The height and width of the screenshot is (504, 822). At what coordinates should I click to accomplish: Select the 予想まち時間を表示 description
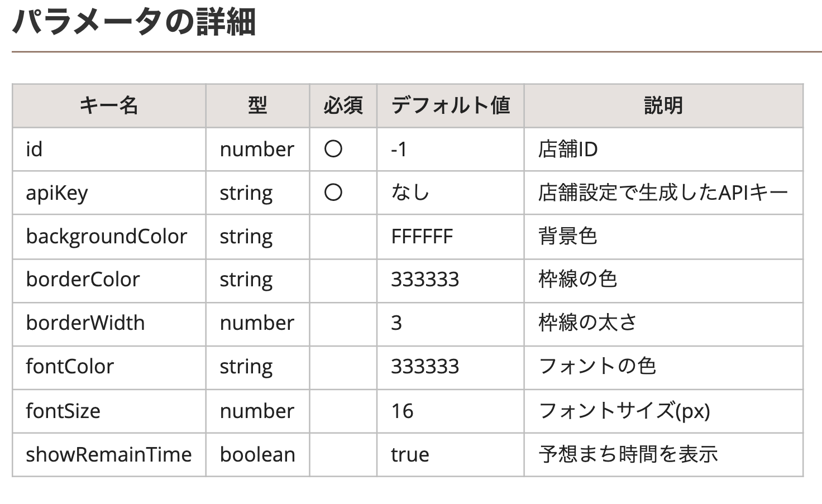pyautogui.click(x=628, y=455)
